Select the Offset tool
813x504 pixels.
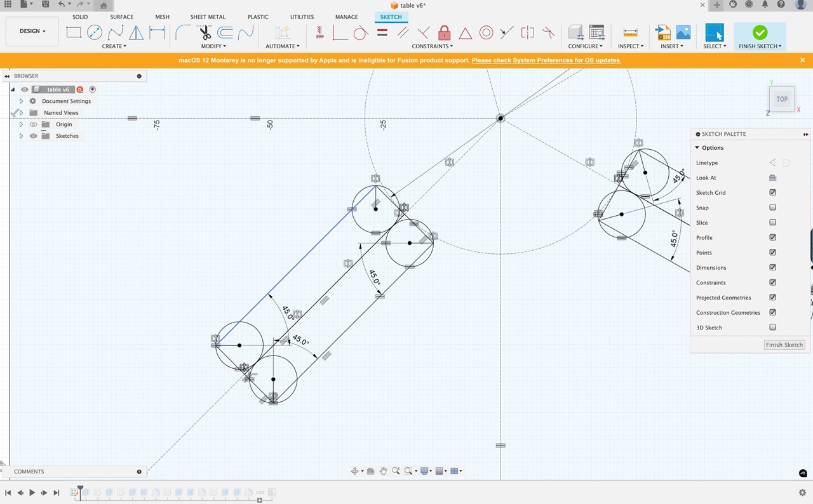pyautogui.click(x=225, y=32)
